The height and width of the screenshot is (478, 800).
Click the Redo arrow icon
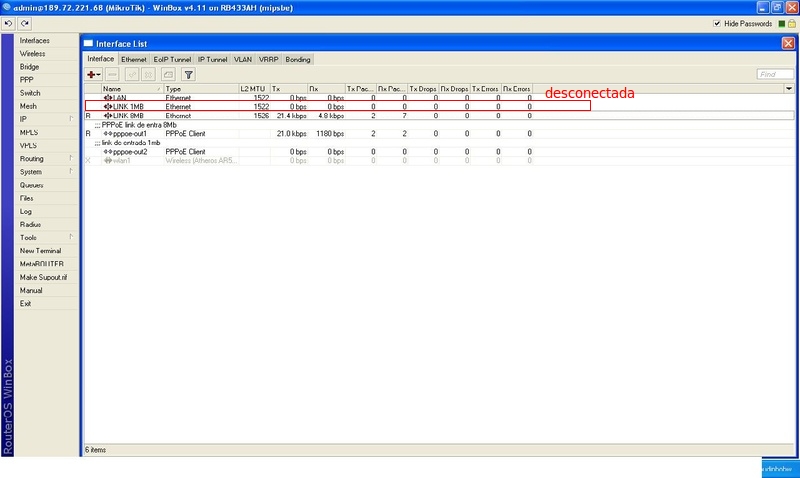(24, 23)
